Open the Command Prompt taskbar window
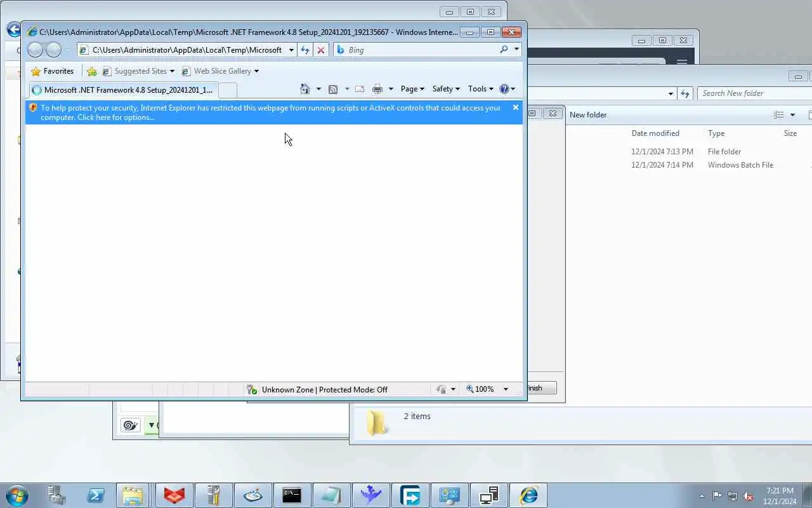 292,495
